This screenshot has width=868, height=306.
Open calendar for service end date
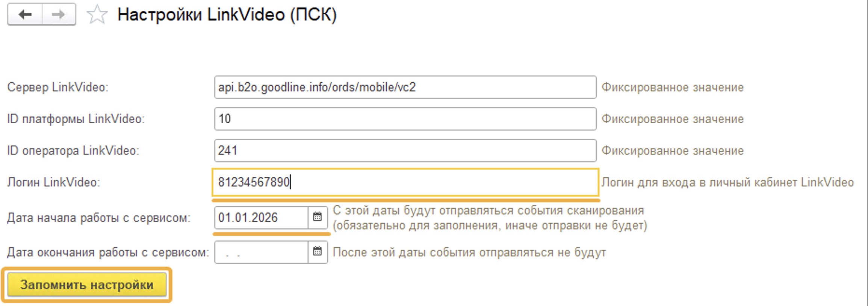318,252
